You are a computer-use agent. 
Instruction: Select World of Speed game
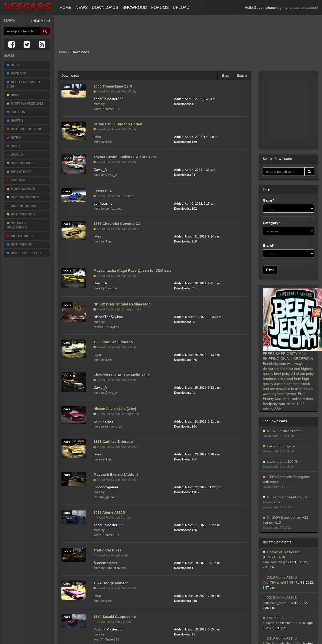pyautogui.click(x=27, y=253)
